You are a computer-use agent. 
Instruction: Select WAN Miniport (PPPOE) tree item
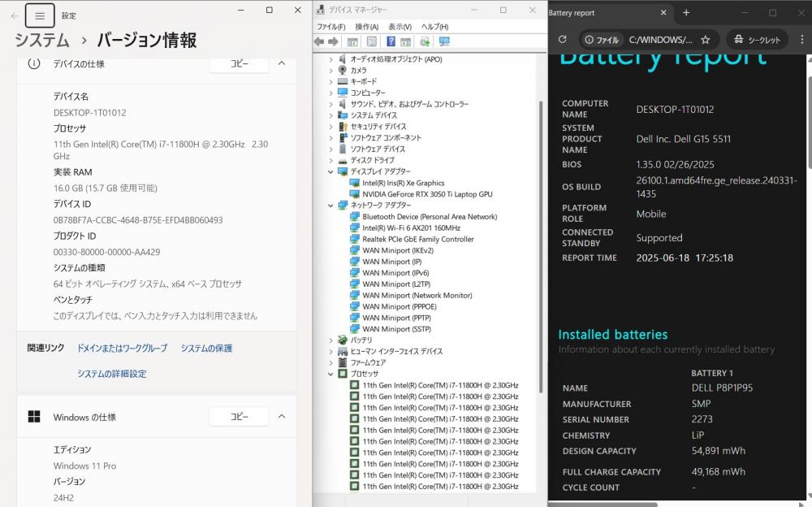[400, 306]
